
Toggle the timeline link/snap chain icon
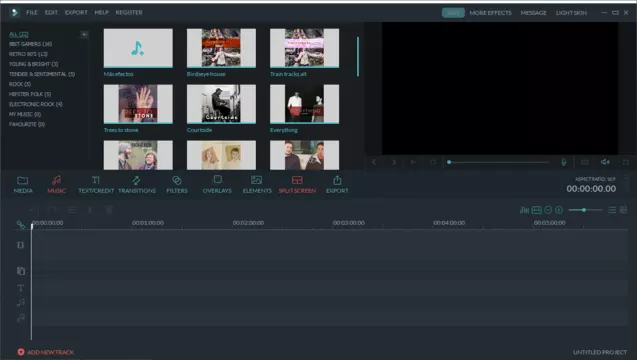point(21,224)
